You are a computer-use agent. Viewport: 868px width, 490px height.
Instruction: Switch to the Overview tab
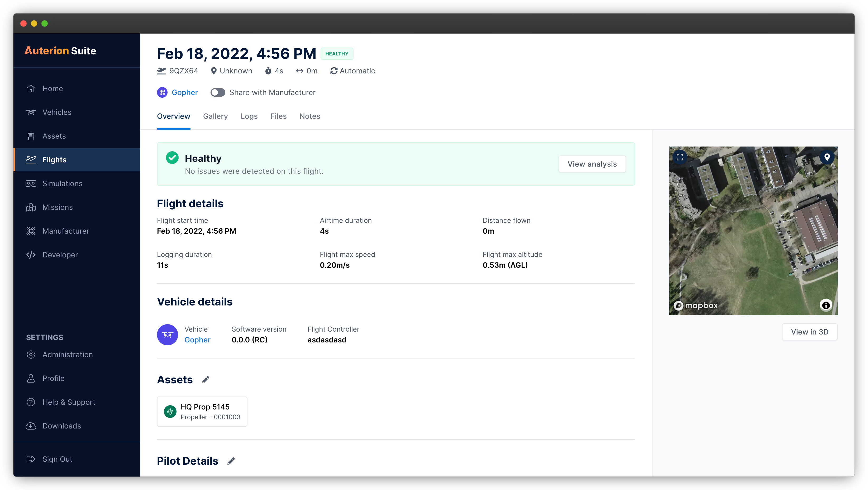click(x=174, y=116)
